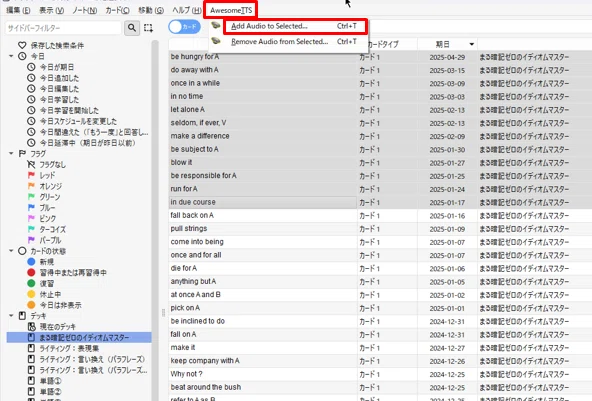Collapse the カードの状態 tree section
This screenshot has width=592, height=401.
click(11, 251)
